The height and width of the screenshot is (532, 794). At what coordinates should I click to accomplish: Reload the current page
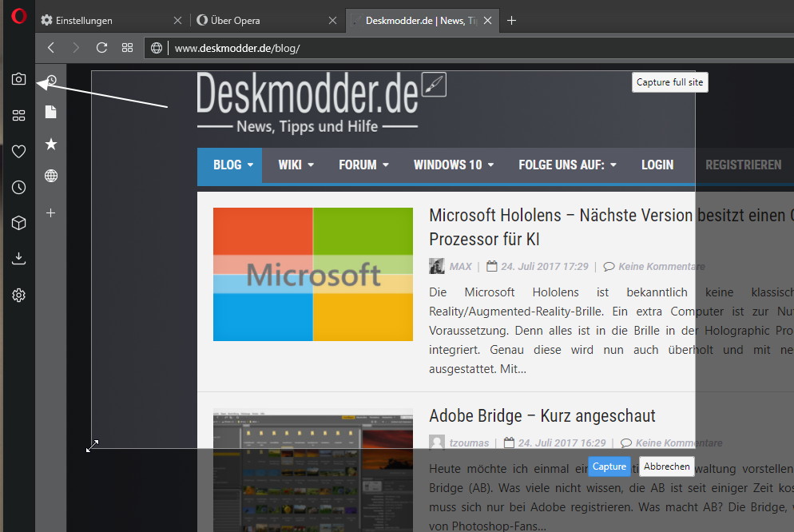tap(101, 48)
